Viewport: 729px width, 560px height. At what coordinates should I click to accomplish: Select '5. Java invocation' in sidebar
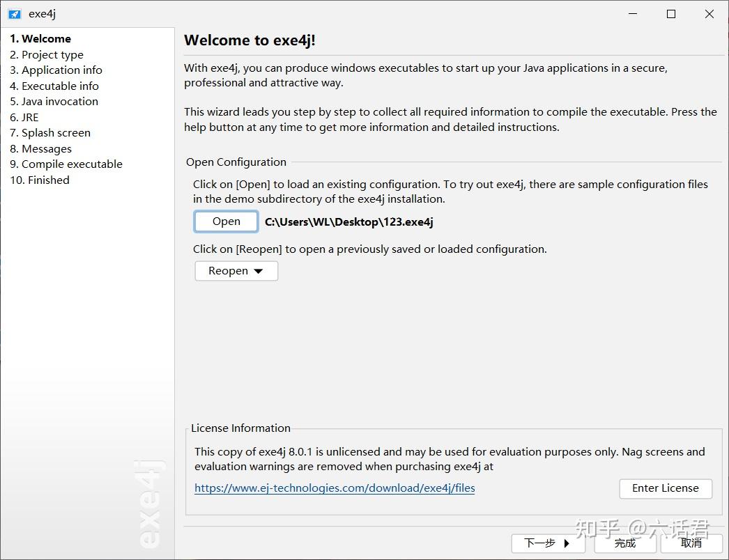(x=54, y=101)
